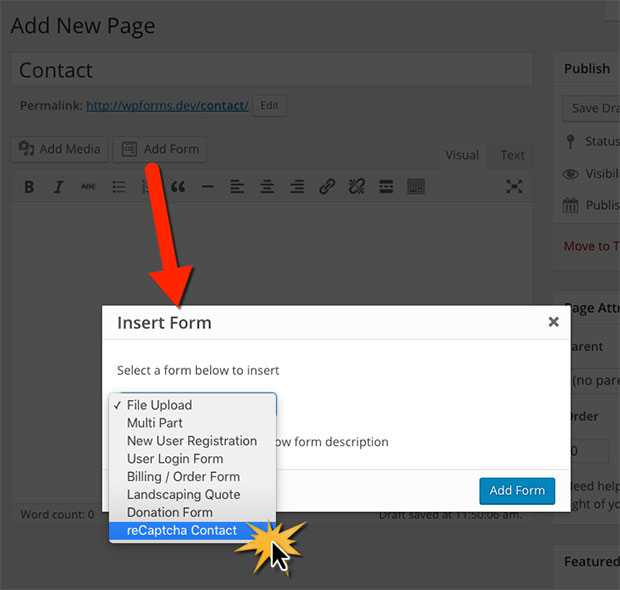Enter distraction-free fullscreen mode
The height and width of the screenshot is (590, 620).
point(514,186)
